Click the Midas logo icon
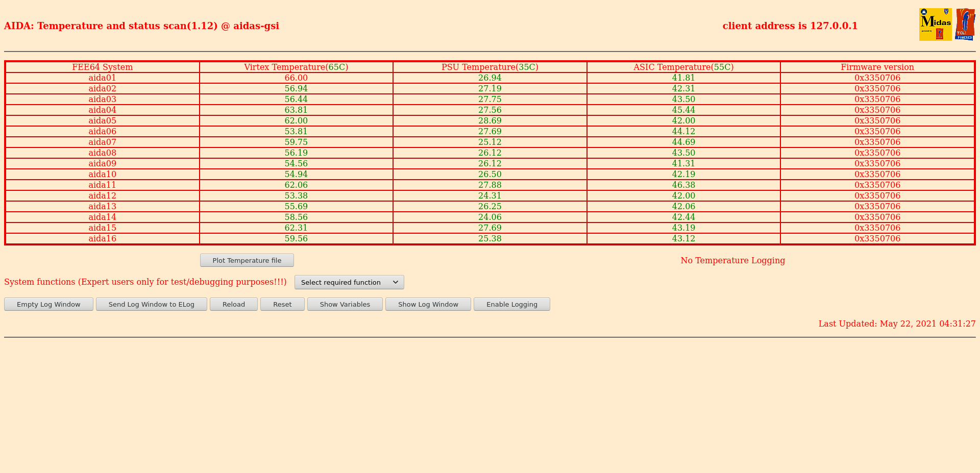Image resolution: width=980 pixels, height=473 pixels. click(x=935, y=24)
